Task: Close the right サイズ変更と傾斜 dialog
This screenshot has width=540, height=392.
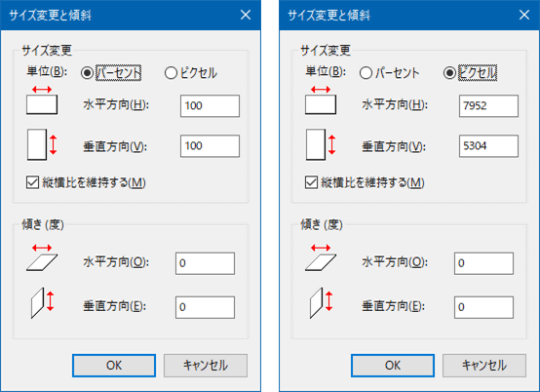Action: (x=524, y=15)
